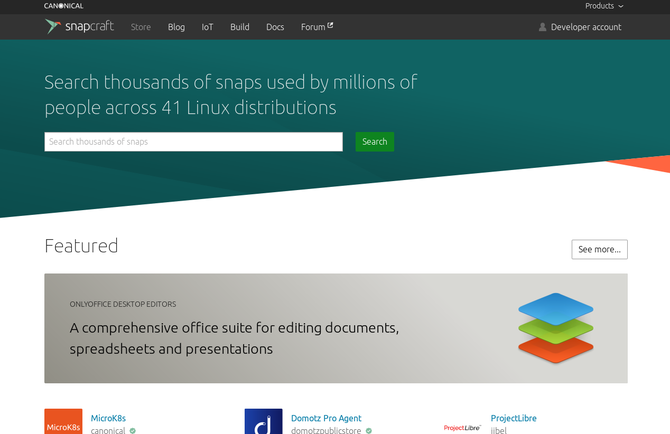Click the green Search button

375,141
